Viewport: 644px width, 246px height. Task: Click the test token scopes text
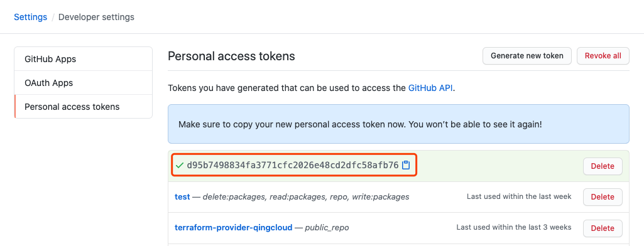click(x=306, y=197)
